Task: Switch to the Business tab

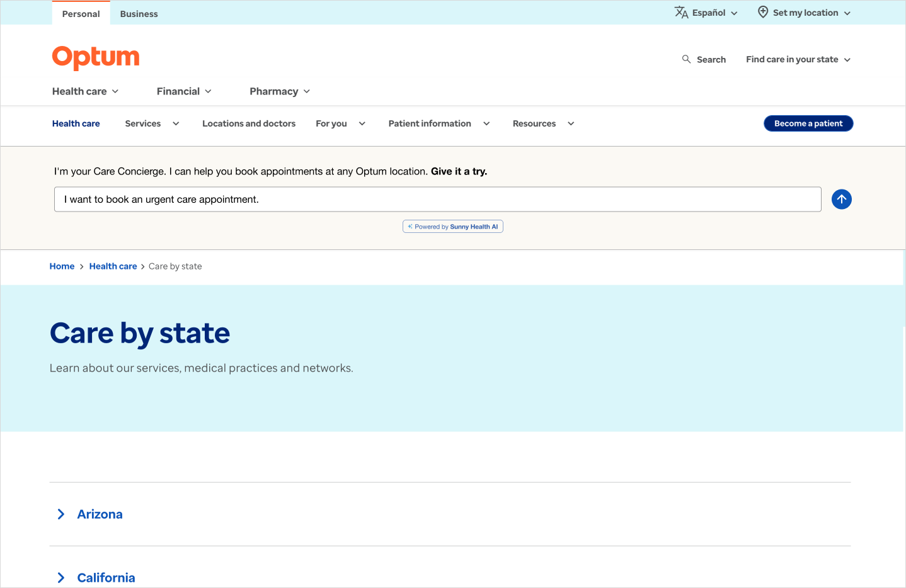Action: 139,14
